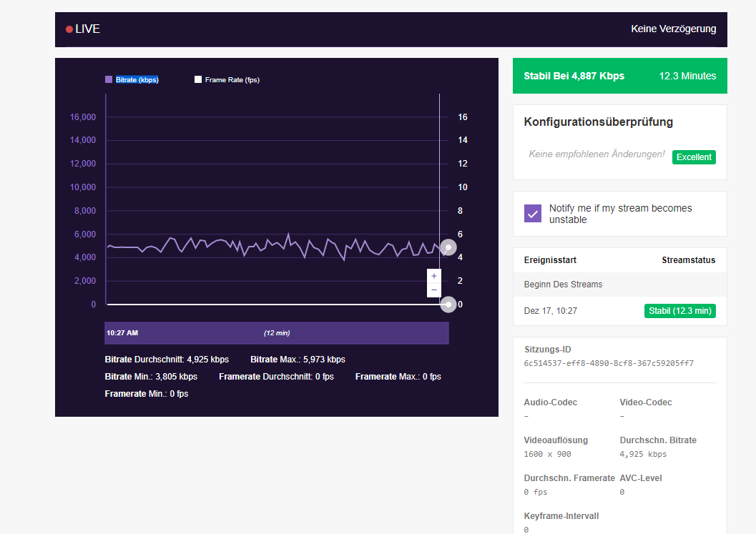Click the zoom out minus button on chart
756x534 pixels.
pyautogui.click(x=433, y=290)
